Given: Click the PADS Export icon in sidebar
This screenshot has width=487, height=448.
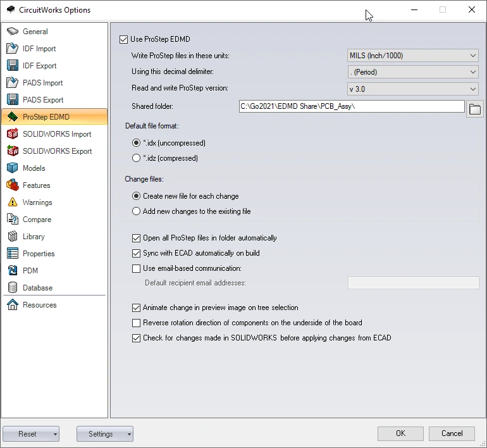Looking at the screenshot, I should pyautogui.click(x=13, y=100).
